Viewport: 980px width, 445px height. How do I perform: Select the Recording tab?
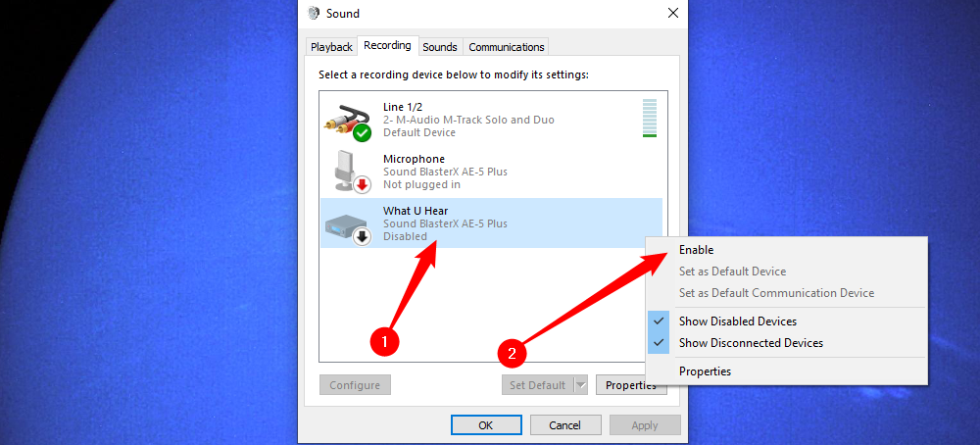coord(387,46)
